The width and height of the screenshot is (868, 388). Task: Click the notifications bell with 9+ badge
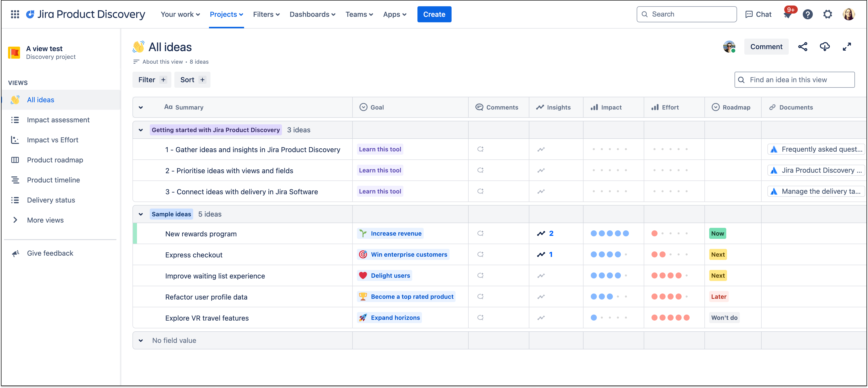[x=788, y=14]
